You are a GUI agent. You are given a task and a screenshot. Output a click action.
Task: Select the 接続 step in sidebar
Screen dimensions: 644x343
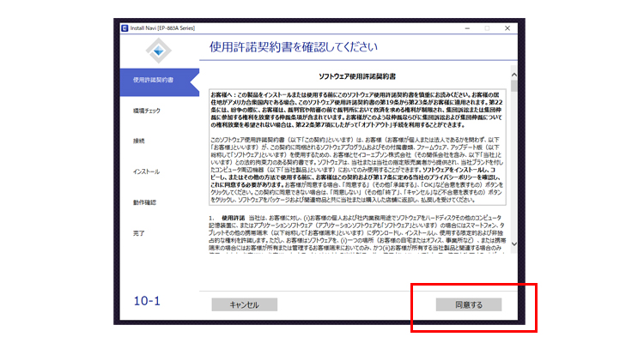[x=139, y=141]
